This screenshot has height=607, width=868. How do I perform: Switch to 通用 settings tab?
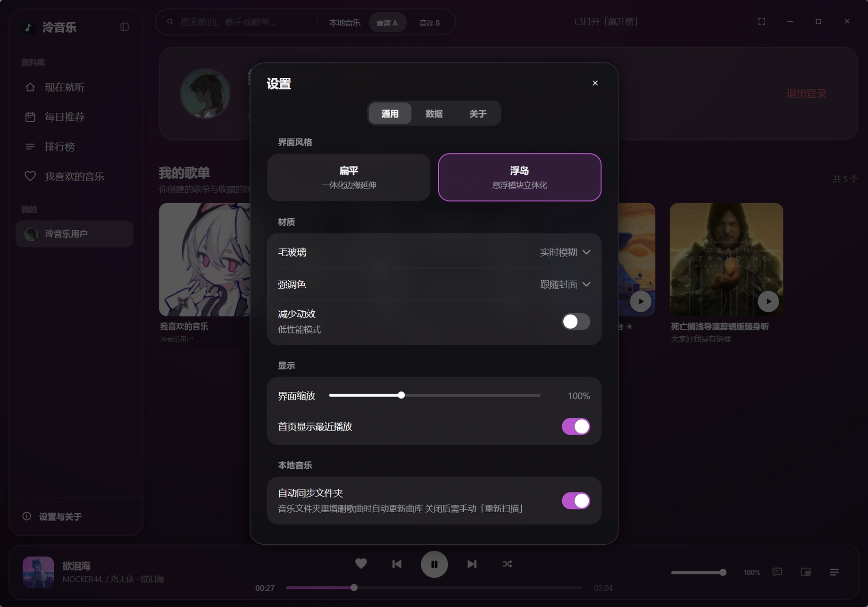coord(390,114)
